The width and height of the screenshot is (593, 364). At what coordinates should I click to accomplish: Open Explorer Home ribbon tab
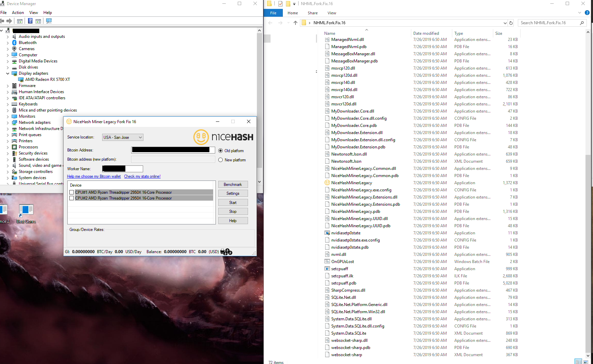[293, 13]
